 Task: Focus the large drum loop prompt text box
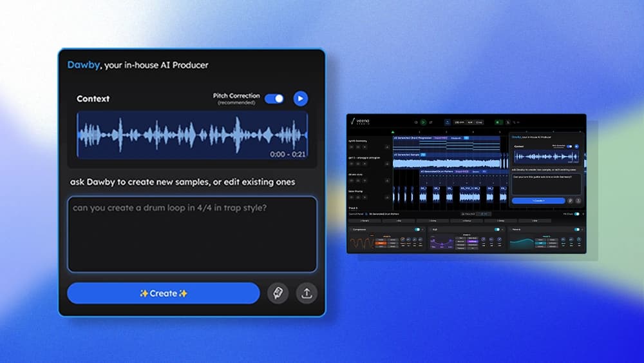(192, 234)
